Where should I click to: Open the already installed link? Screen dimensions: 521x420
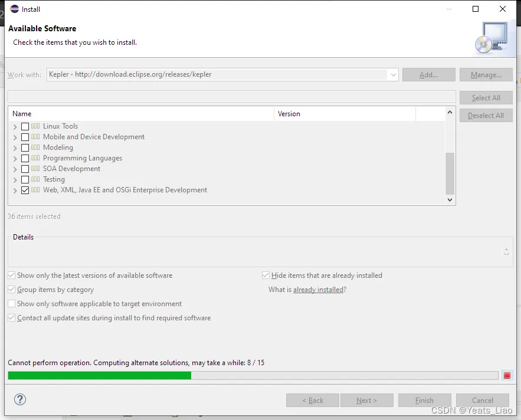coord(318,290)
